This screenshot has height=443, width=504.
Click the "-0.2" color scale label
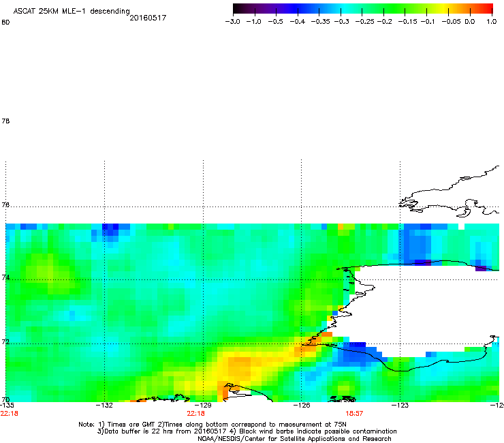pyautogui.click(x=384, y=22)
